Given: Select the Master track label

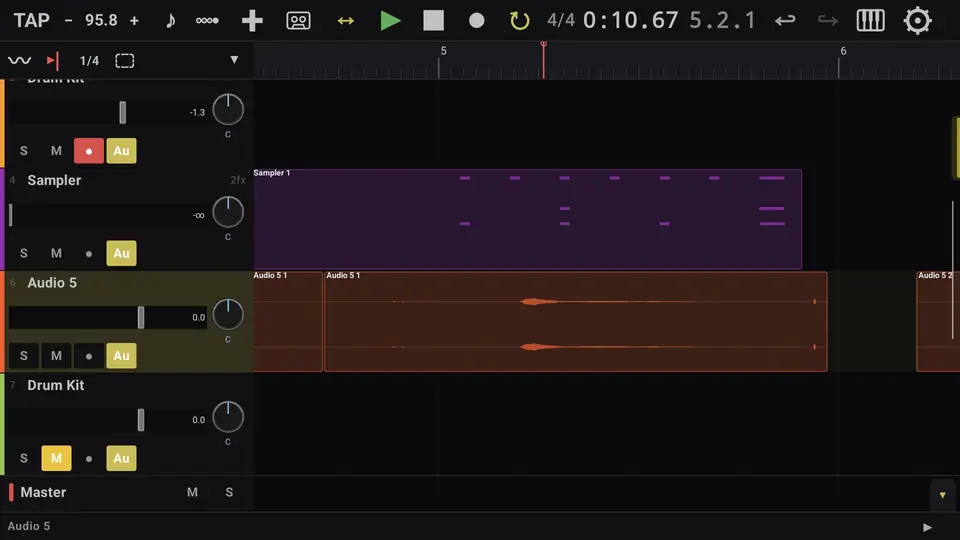Looking at the screenshot, I should 43,492.
